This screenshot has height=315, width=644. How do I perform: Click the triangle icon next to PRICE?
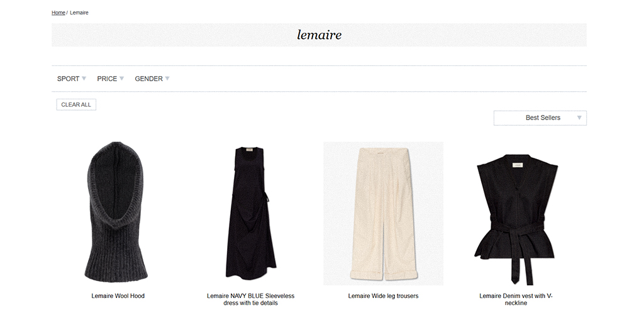pos(122,79)
